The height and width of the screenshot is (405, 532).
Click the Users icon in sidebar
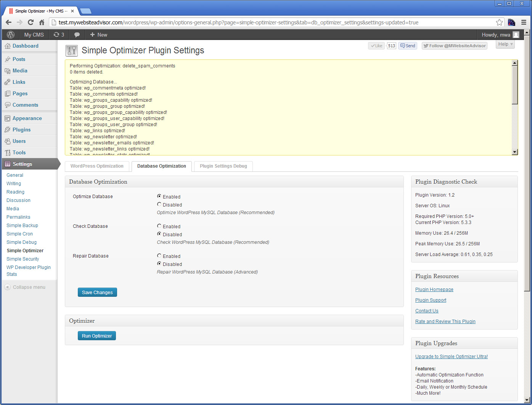click(x=8, y=141)
